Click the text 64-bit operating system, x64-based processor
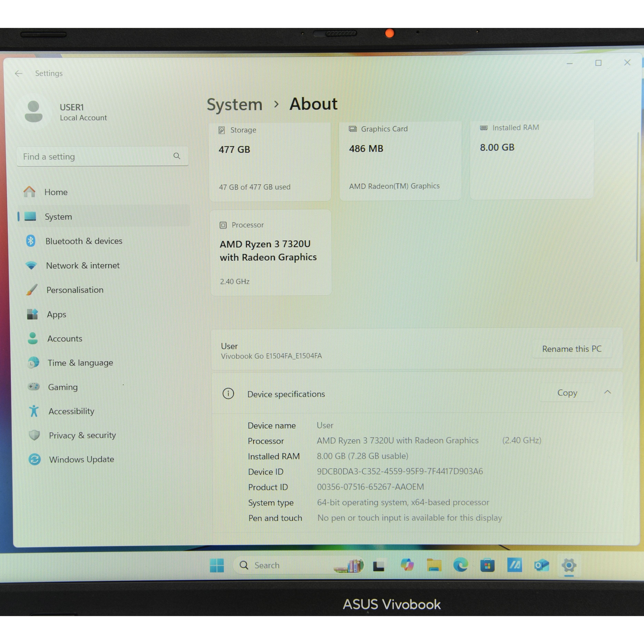The image size is (644, 644). pyautogui.click(x=403, y=502)
